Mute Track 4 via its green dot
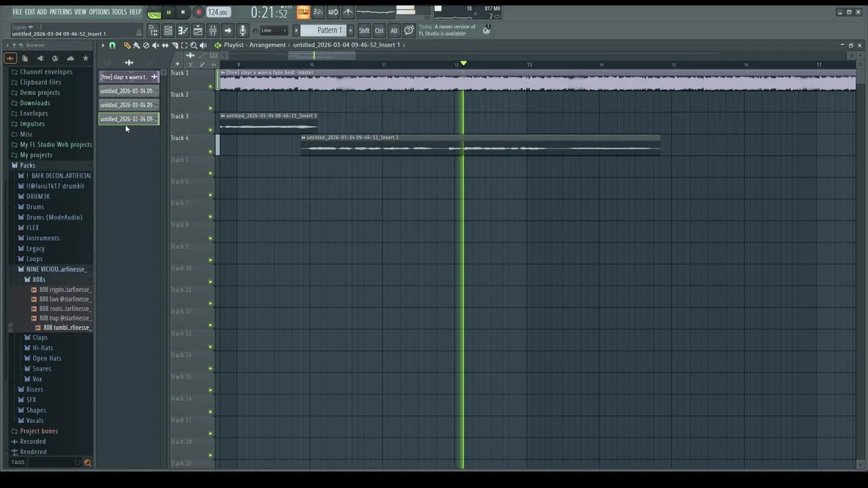The height and width of the screenshot is (488, 868). click(210, 152)
